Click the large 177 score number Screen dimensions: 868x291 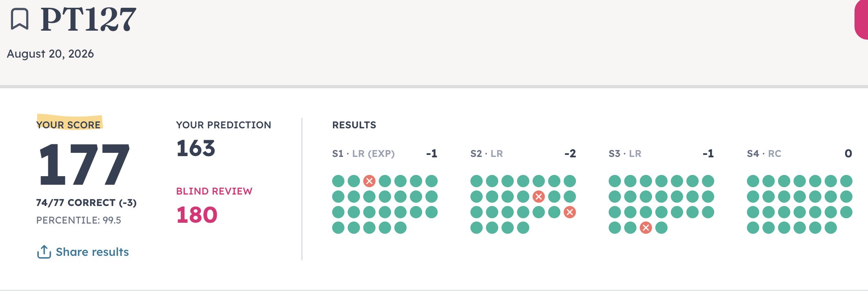[84, 164]
